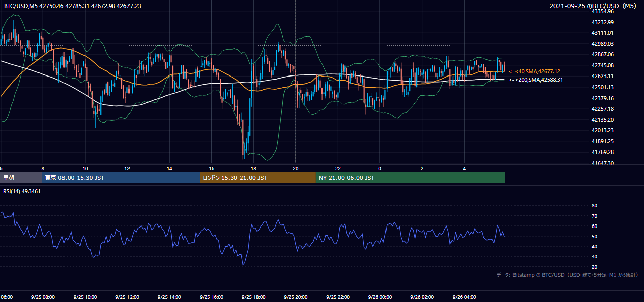644x302 pixels.
Task: Click the Bitstamp data source note
Action: pos(567,275)
